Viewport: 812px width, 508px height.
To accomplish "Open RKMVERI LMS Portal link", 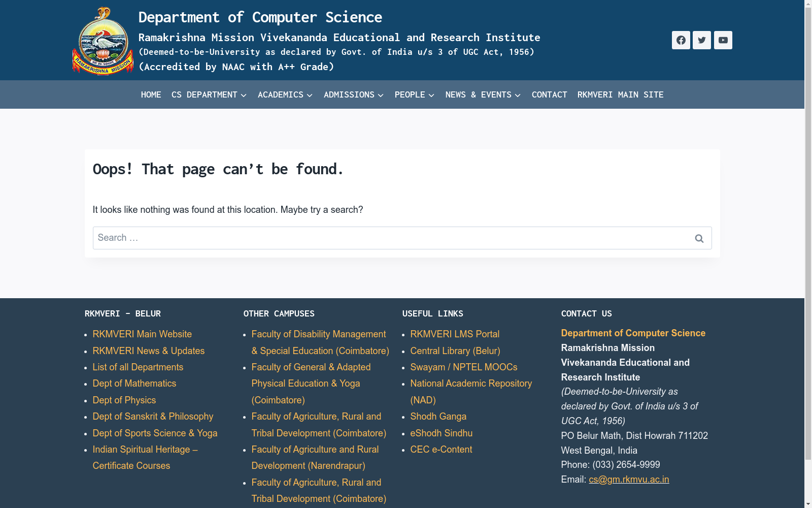I will (455, 334).
